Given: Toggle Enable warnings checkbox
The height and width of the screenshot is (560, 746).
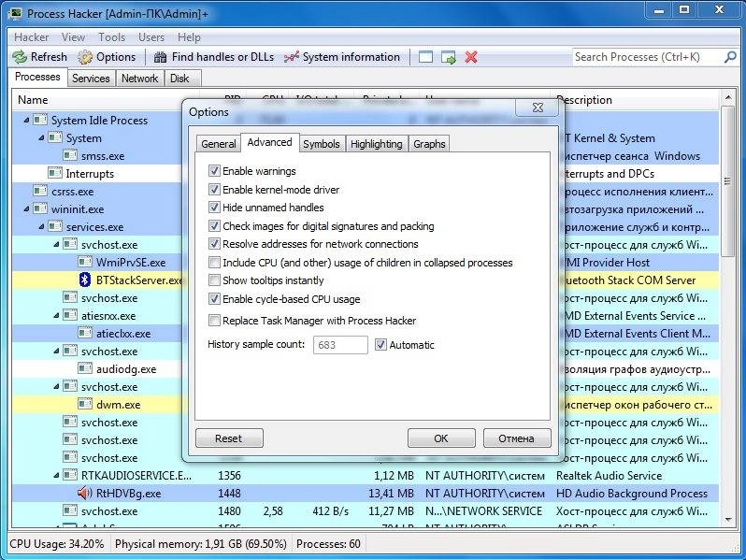Looking at the screenshot, I should click(214, 171).
